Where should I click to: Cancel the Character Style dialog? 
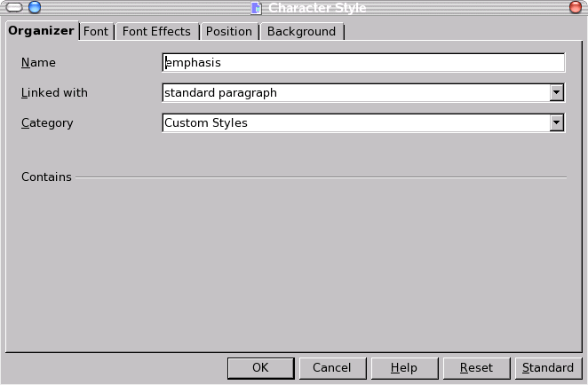331,368
